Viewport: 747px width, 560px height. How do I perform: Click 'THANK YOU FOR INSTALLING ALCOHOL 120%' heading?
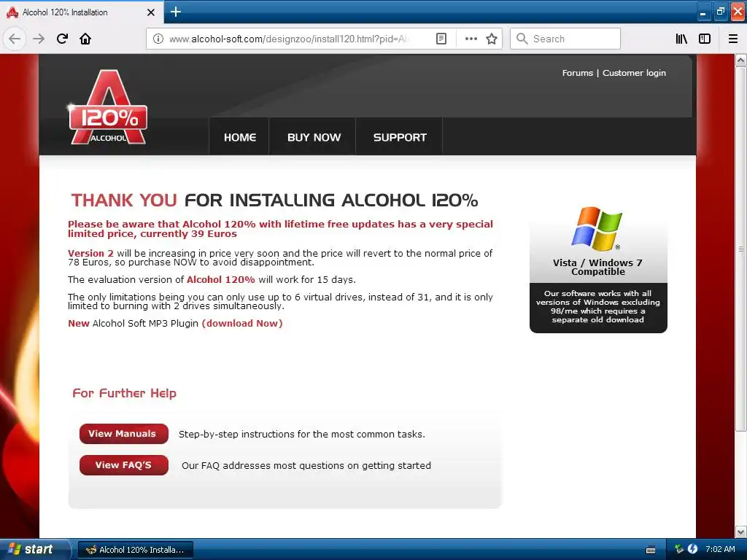pos(274,200)
